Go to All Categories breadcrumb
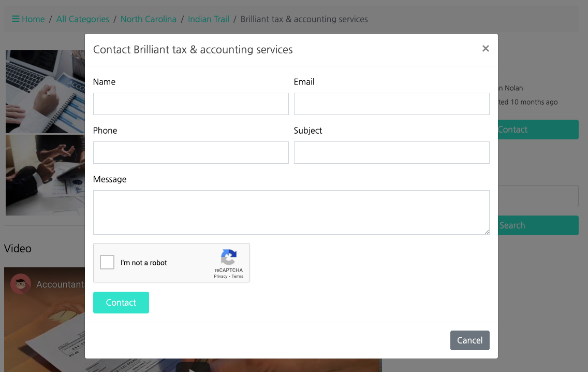The height and width of the screenshot is (372, 588). pos(83,19)
